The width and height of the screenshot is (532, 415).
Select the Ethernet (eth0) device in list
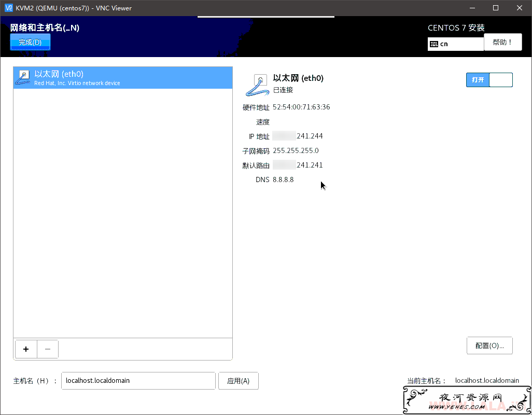(x=123, y=78)
